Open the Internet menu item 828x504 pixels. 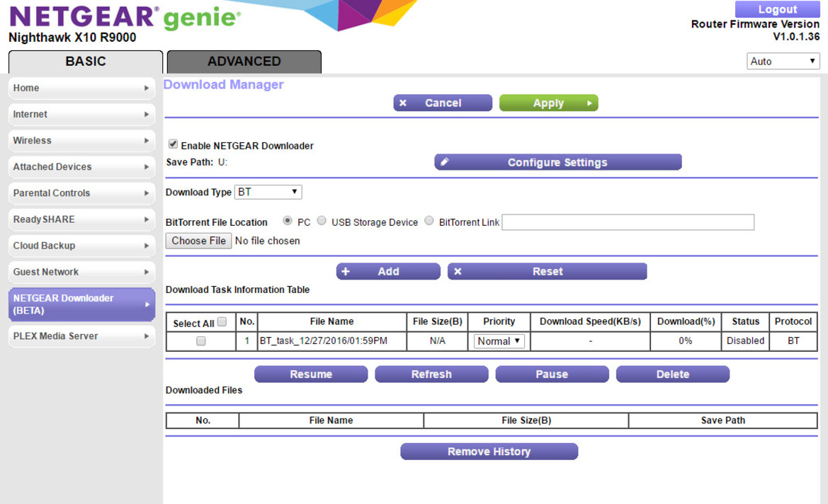coord(82,115)
